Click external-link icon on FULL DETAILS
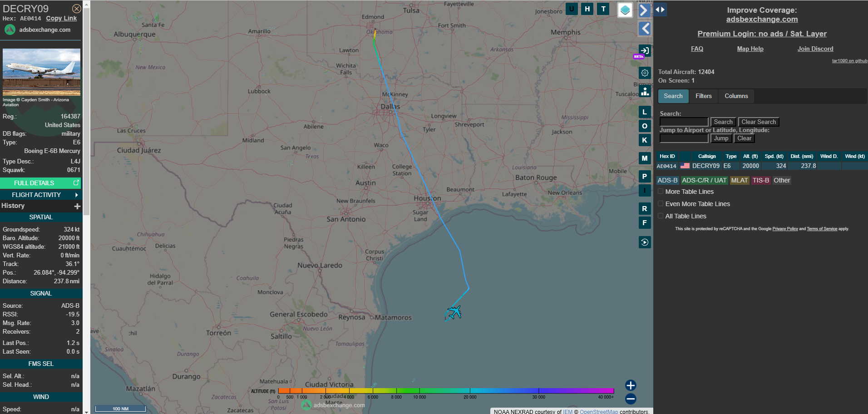Viewport: 868px width, 414px height. [76, 182]
